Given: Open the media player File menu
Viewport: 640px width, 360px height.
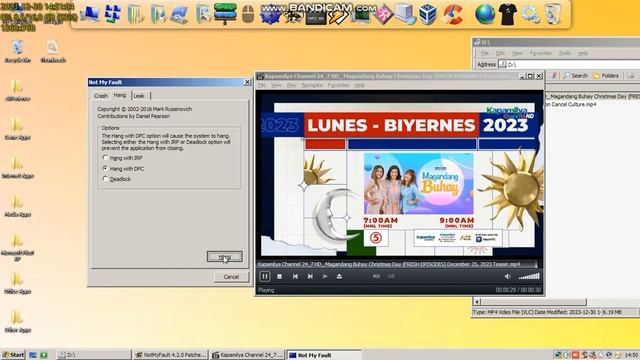Looking at the screenshot, I should pyautogui.click(x=262, y=85).
